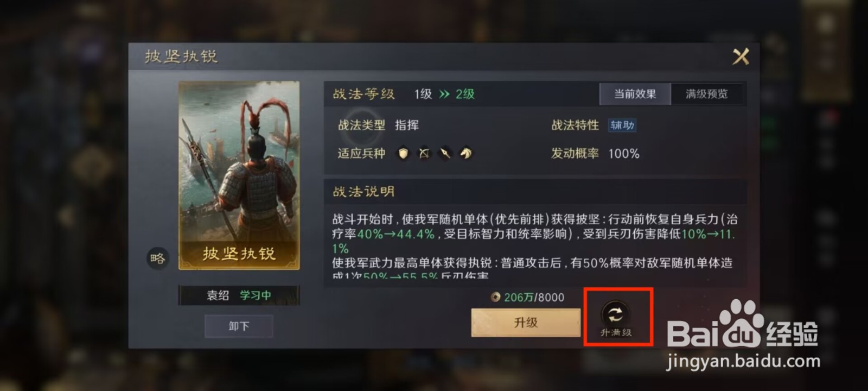Click the 升级 upgrade button

526,323
